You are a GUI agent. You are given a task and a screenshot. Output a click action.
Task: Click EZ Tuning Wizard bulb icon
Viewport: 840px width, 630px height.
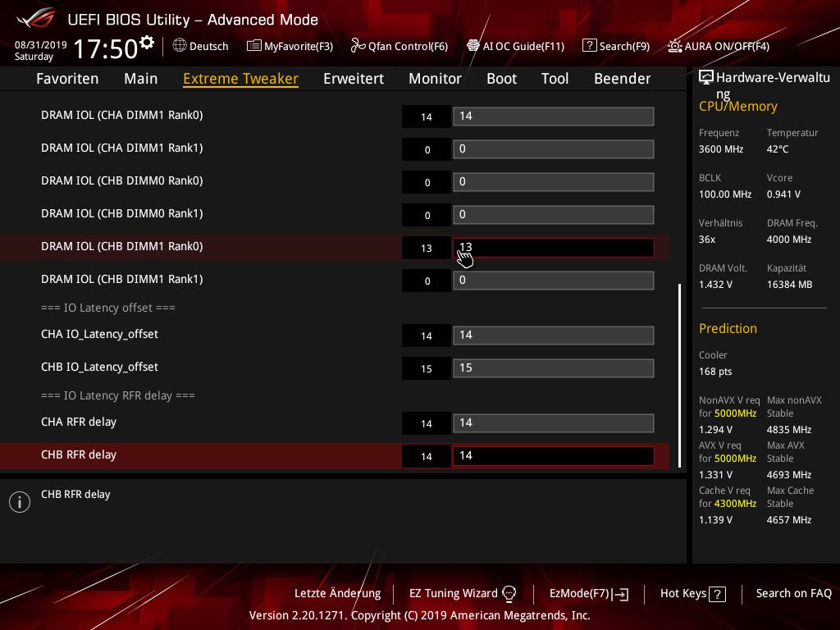click(509, 594)
